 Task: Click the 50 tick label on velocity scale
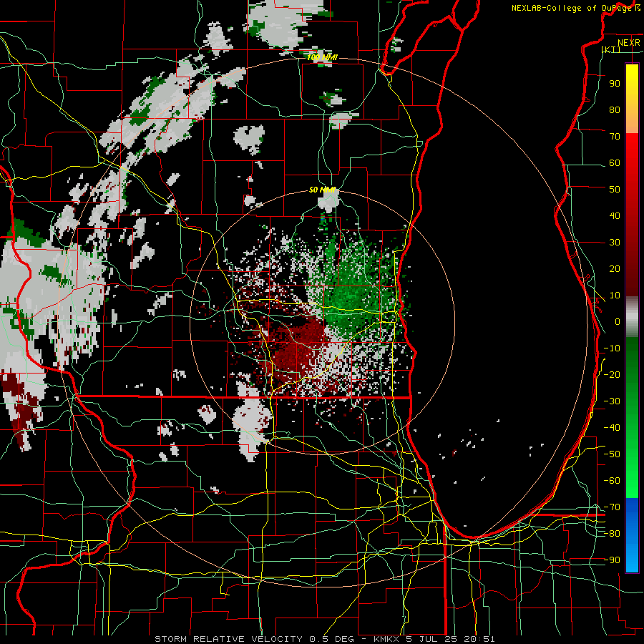coord(615,190)
